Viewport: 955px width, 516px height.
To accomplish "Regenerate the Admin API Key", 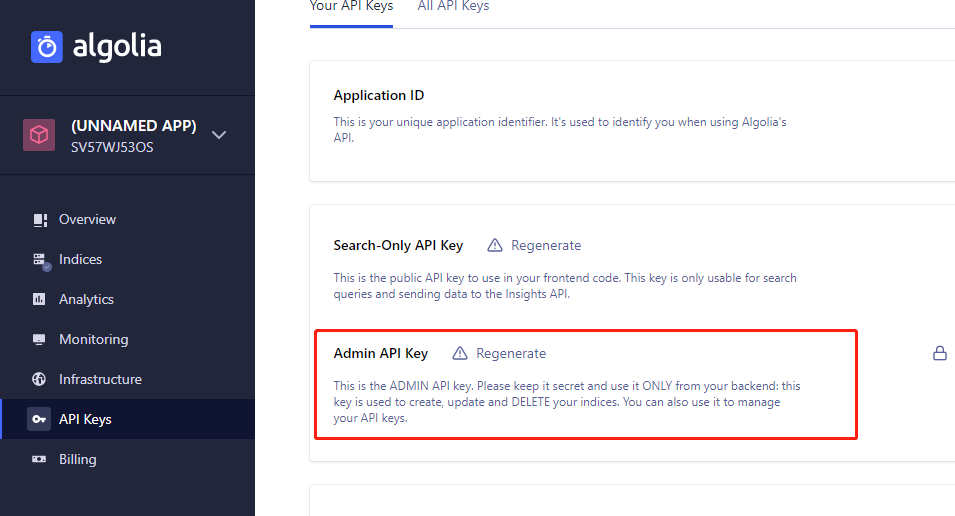I will coord(510,353).
